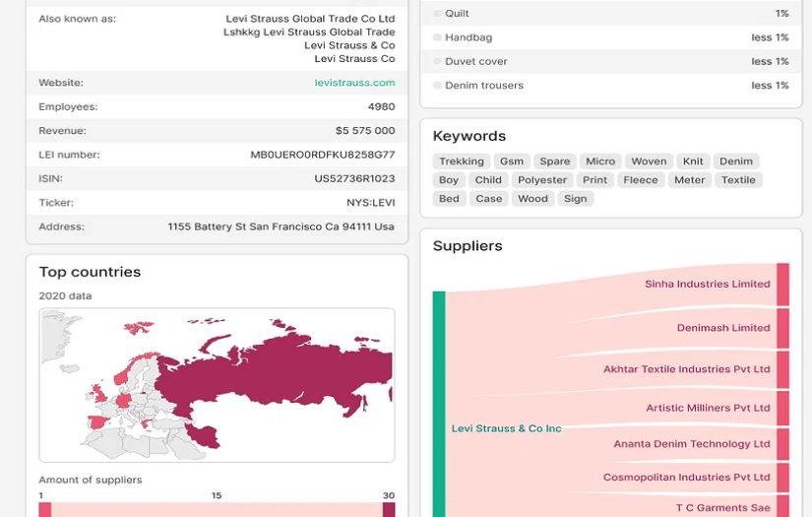Select the Textile keyword tag
This screenshot has width=812, height=517.
point(738,180)
